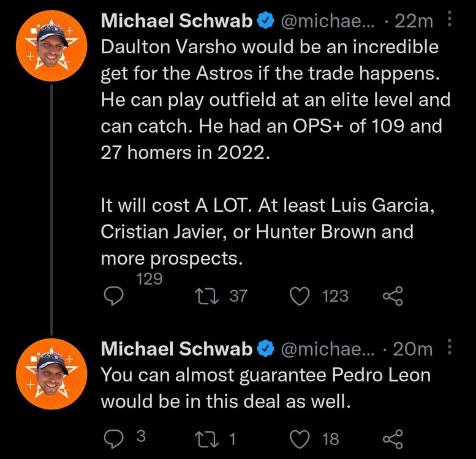Share the Pedro Leon tweet

(x=393, y=438)
